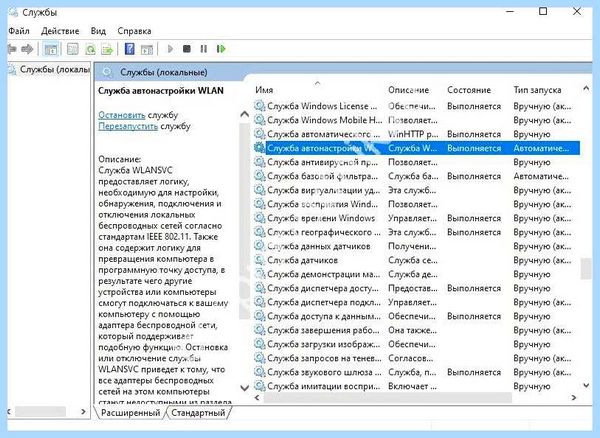Click services list horizontal scroll right arrow
This screenshot has width=600, height=438.
tap(574, 398)
